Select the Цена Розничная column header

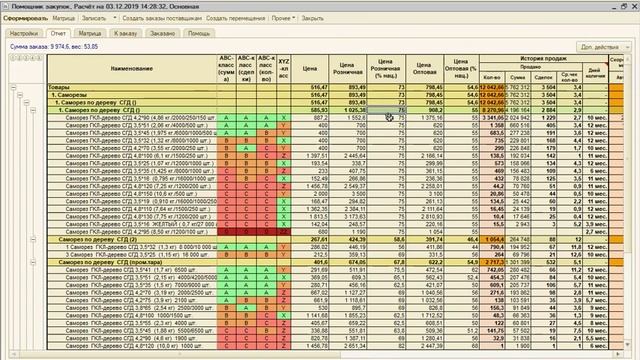(x=348, y=69)
